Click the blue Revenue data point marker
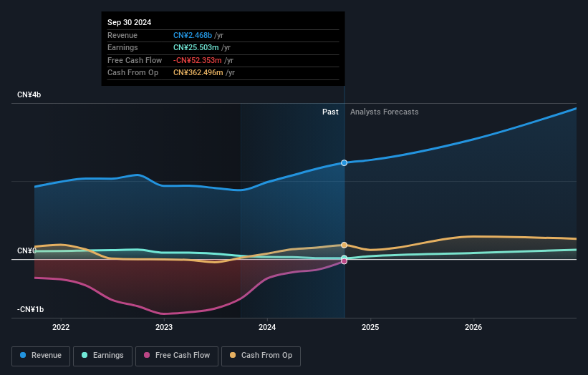 (x=344, y=162)
